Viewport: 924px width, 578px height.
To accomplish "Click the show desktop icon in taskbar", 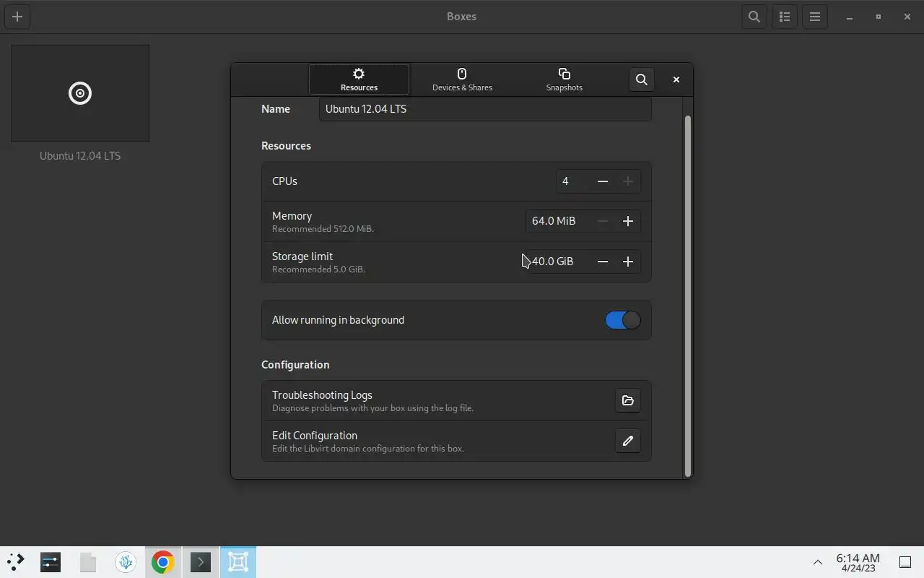I will coord(905,562).
